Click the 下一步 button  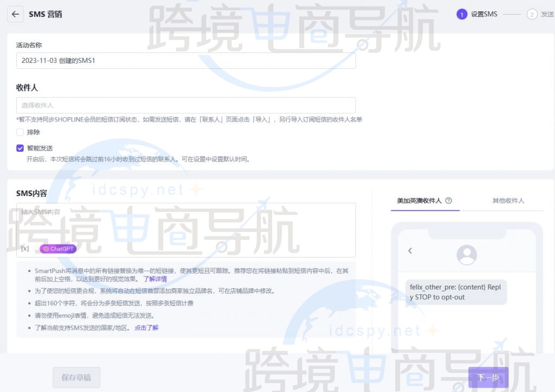tap(488, 377)
